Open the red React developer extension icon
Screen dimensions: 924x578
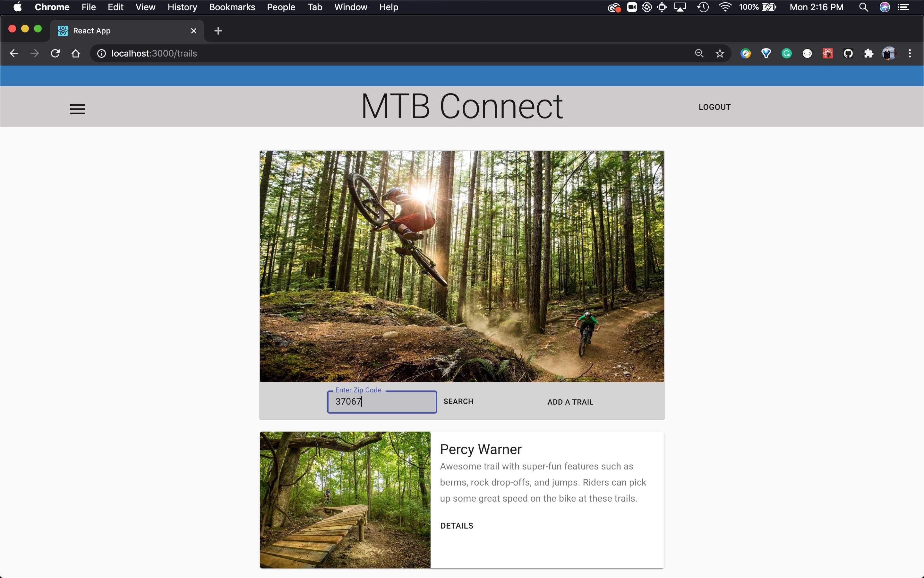[828, 54]
